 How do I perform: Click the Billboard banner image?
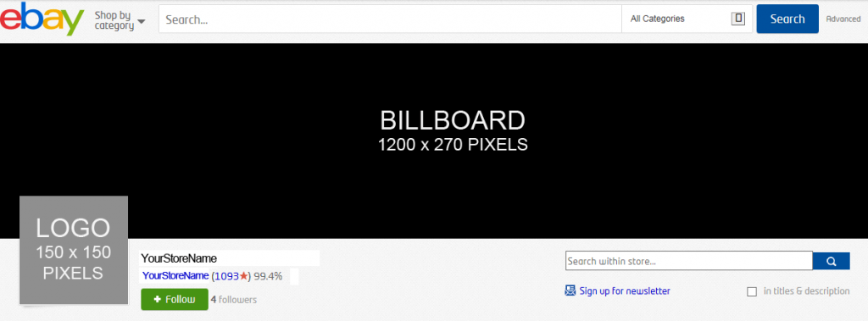click(x=434, y=141)
